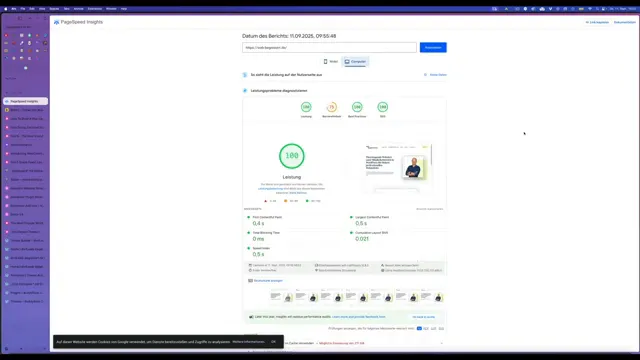Open PageSpeed Insights tab in sidebar
Viewport: 640px width, 360px height.
pyautogui.click(x=25, y=101)
